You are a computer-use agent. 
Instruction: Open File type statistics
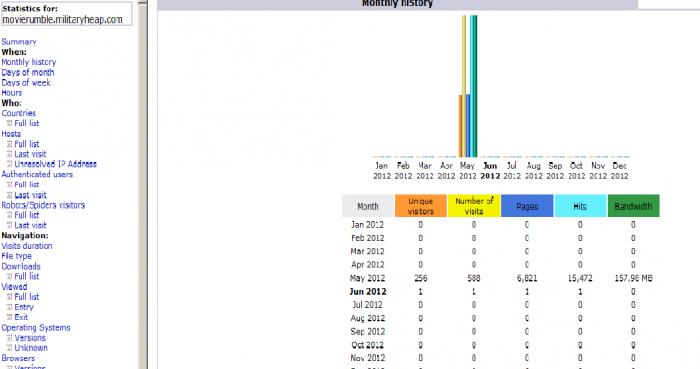point(17,256)
